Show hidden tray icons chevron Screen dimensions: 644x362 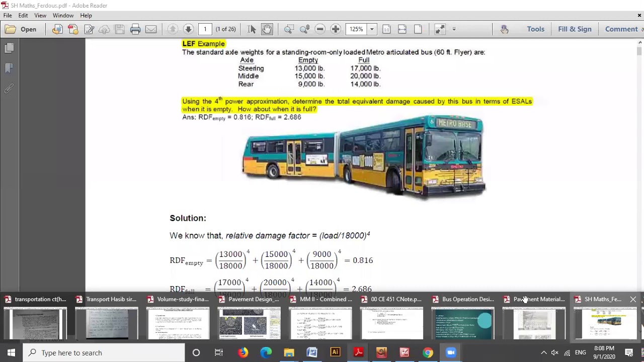(x=543, y=352)
